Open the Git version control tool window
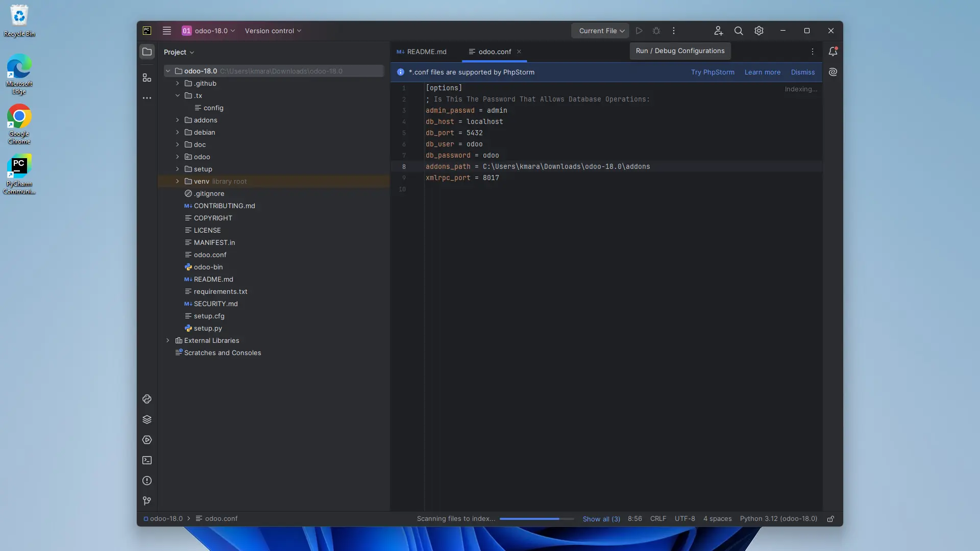The image size is (980, 551). pos(147,501)
